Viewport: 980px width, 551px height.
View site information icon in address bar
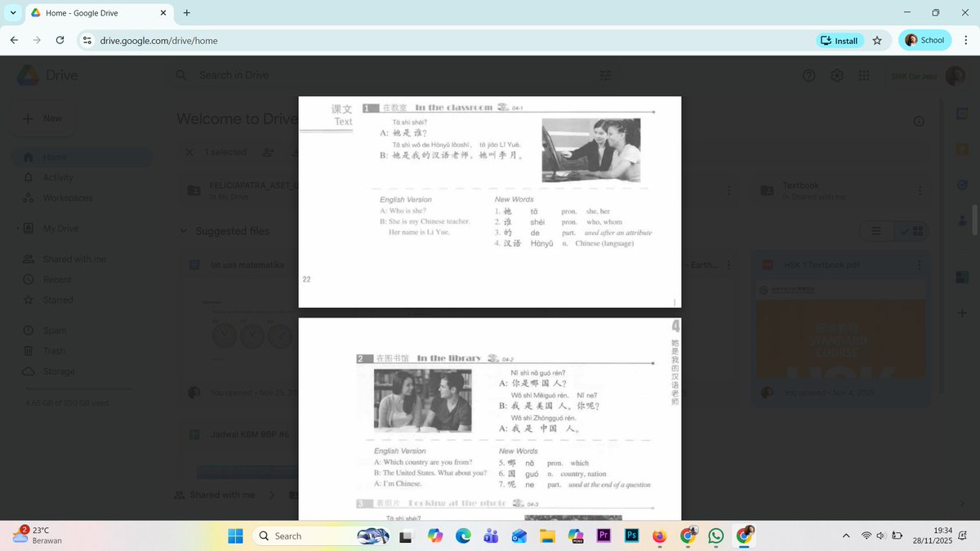[x=89, y=40]
